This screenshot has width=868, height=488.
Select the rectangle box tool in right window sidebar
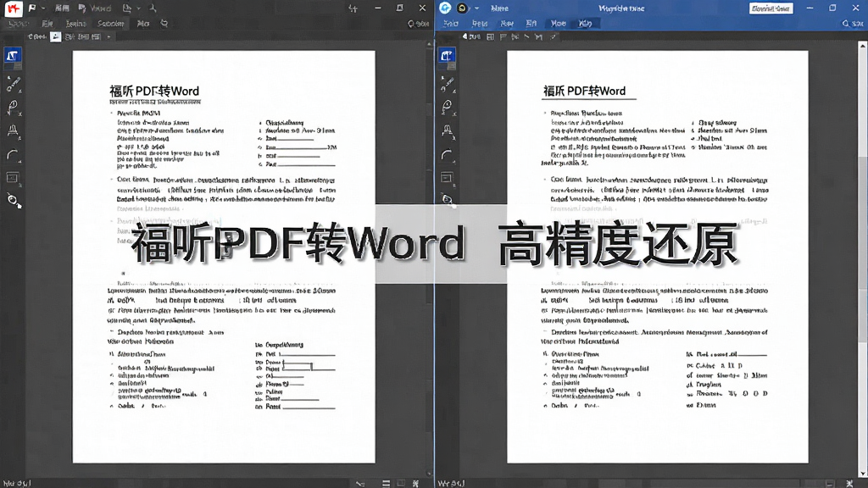point(447,178)
